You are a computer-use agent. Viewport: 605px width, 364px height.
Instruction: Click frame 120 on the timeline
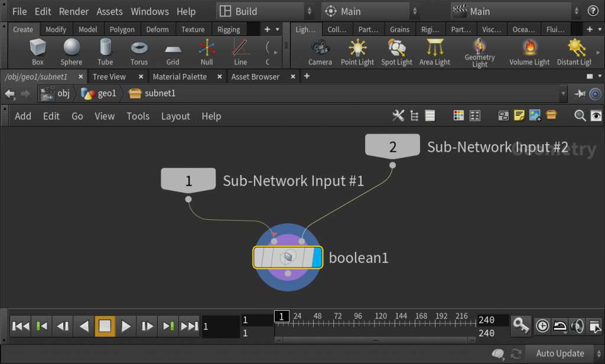380,316
